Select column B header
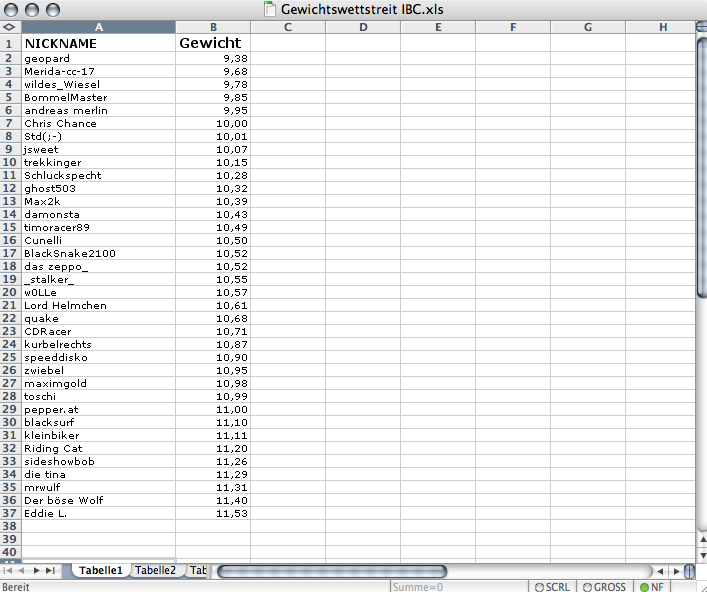The width and height of the screenshot is (707, 592). point(213,27)
